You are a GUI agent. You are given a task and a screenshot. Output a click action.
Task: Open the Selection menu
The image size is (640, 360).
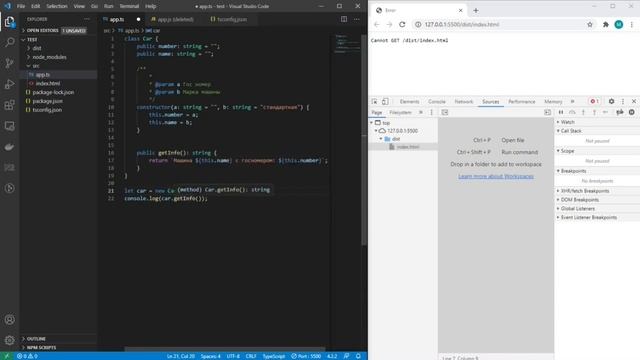(57, 6)
